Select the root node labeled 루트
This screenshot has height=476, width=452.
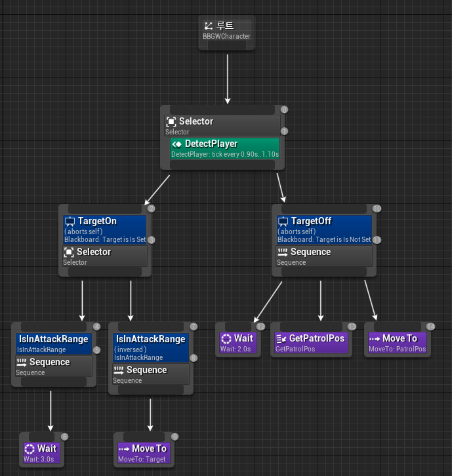pos(226,33)
